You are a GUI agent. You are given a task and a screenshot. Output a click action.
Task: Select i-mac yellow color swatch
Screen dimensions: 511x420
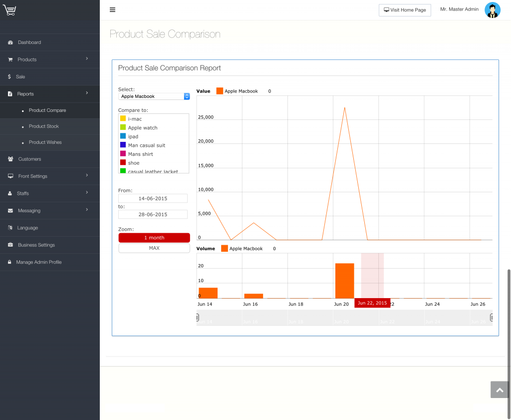tap(123, 118)
